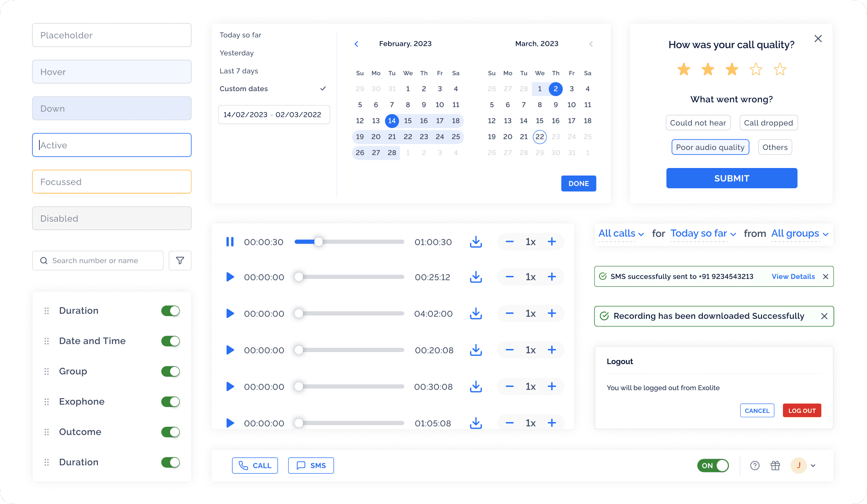The height and width of the screenshot is (504, 867).
Task: Rate call quality with the fifth star
Action: (x=780, y=69)
